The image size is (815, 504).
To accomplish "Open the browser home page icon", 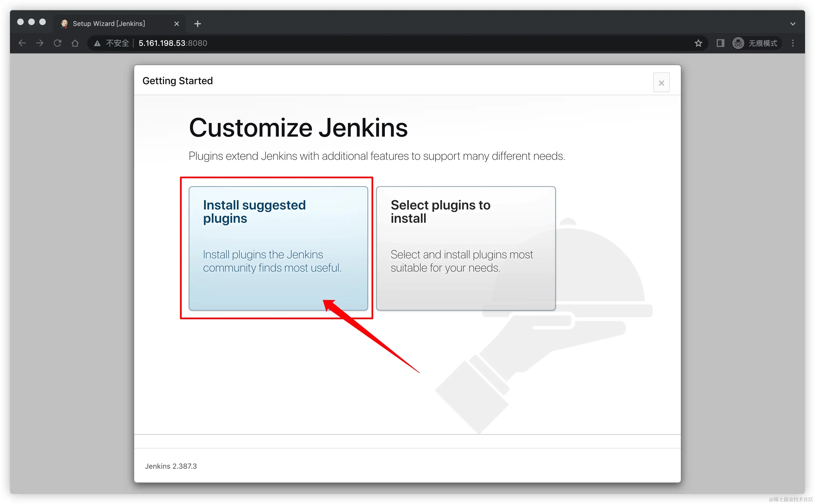I will pos(75,43).
